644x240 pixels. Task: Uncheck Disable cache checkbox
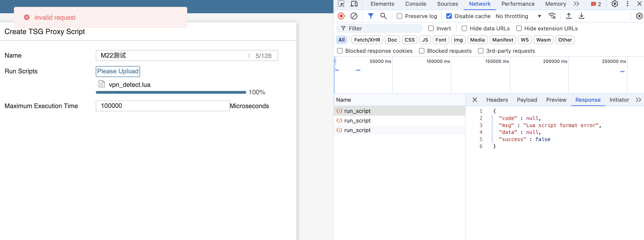pos(449,16)
